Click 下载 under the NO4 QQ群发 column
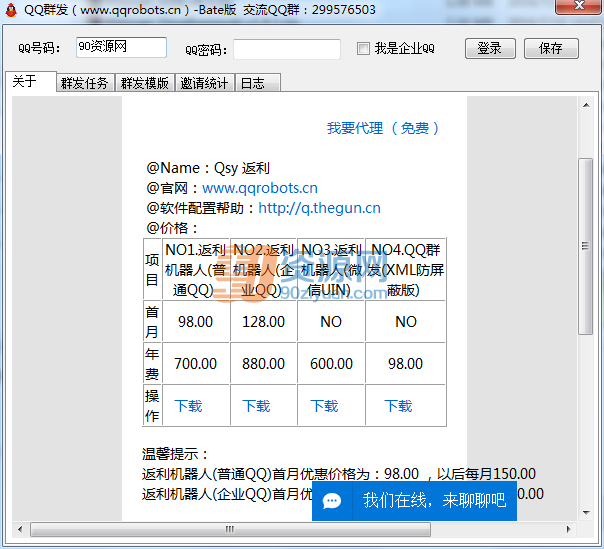The height and width of the screenshot is (549, 604). point(398,406)
